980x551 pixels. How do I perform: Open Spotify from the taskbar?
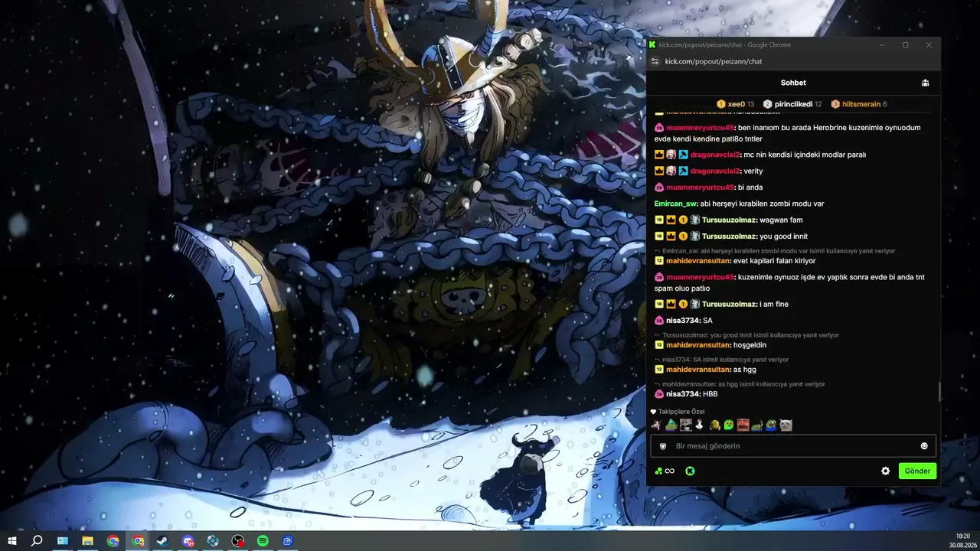pyautogui.click(x=263, y=541)
